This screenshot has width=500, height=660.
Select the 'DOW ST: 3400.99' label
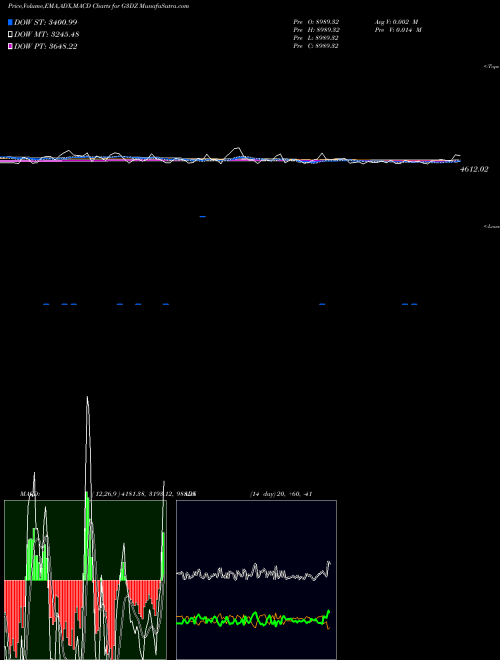click(x=45, y=22)
